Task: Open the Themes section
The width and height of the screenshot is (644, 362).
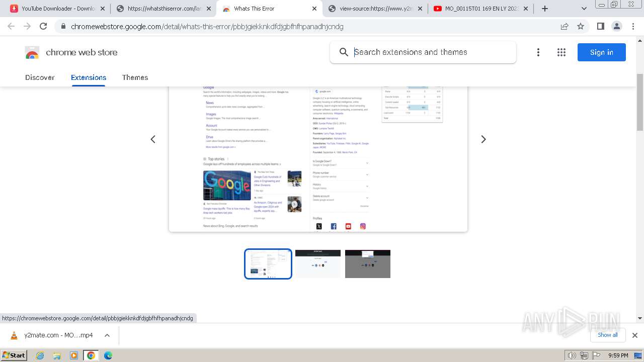Action: (135, 77)
